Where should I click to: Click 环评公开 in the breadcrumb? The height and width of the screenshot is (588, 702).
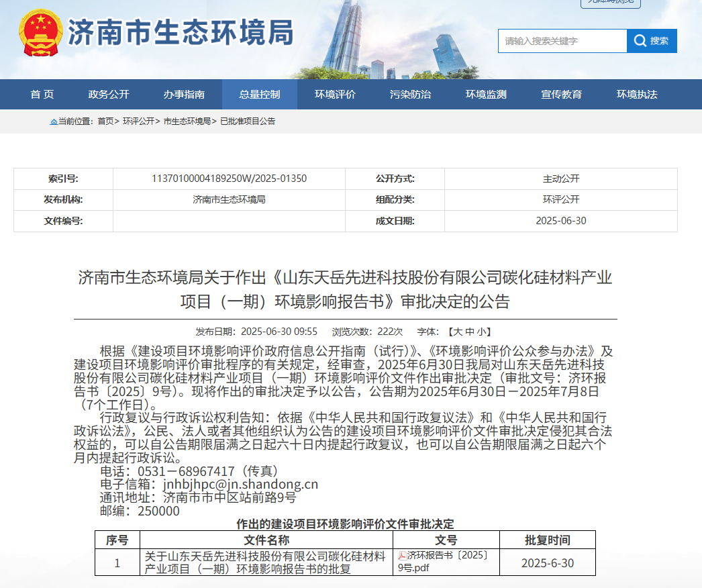[x=138, y=121]
